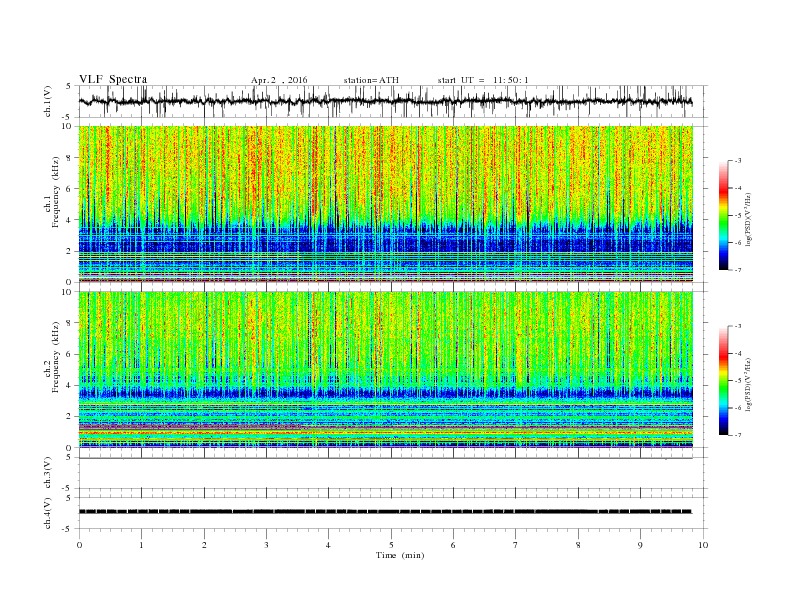Click the time axis tick label "2"
Viewport: 792px width, 612px height.
point(204,545)
